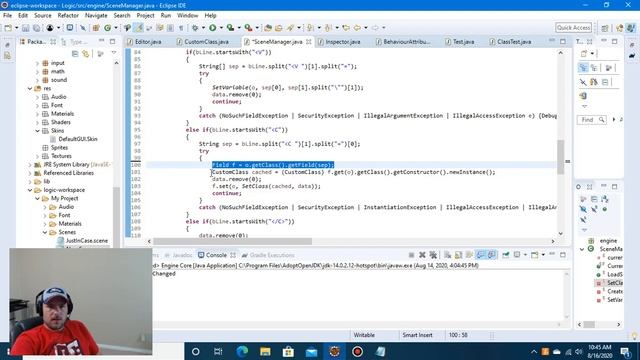
Task: Expand the Shaders folder
Action: (38, 122)
